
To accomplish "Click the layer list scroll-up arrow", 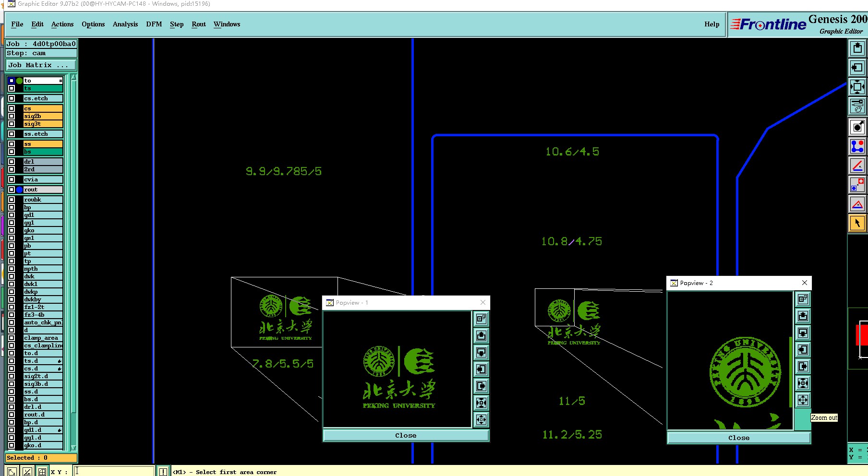I will [x=73, y=78].
